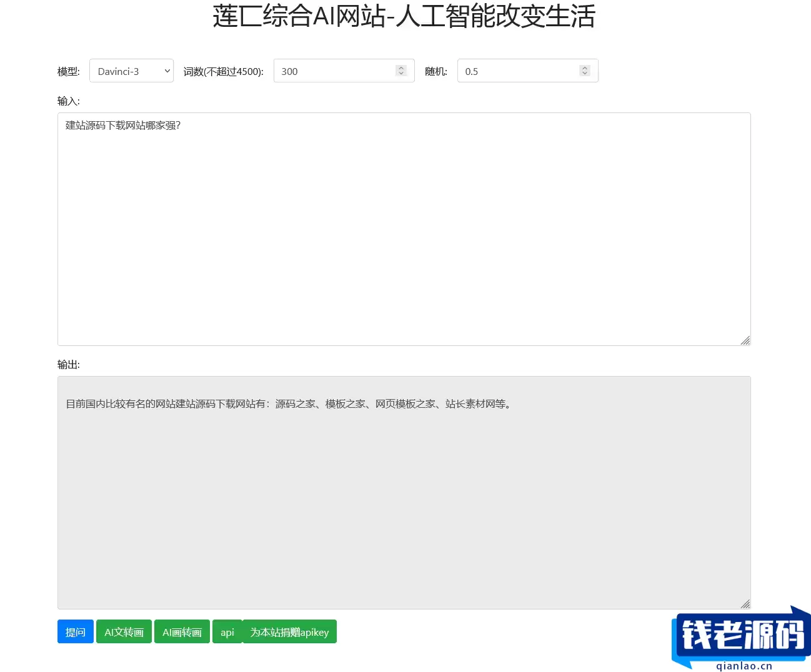Click the page title 莲匚综合AI网站-人工智能改变生活

click(404, 16)
